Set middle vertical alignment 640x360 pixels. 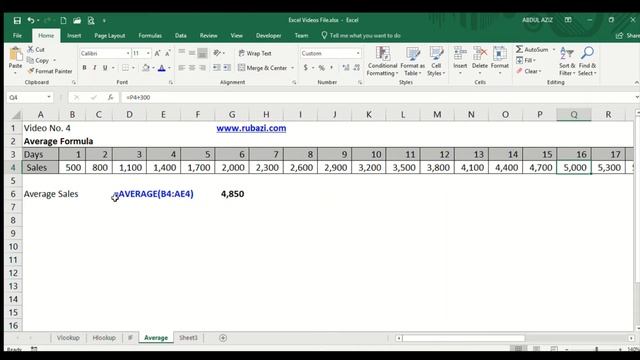coord(192,53)
